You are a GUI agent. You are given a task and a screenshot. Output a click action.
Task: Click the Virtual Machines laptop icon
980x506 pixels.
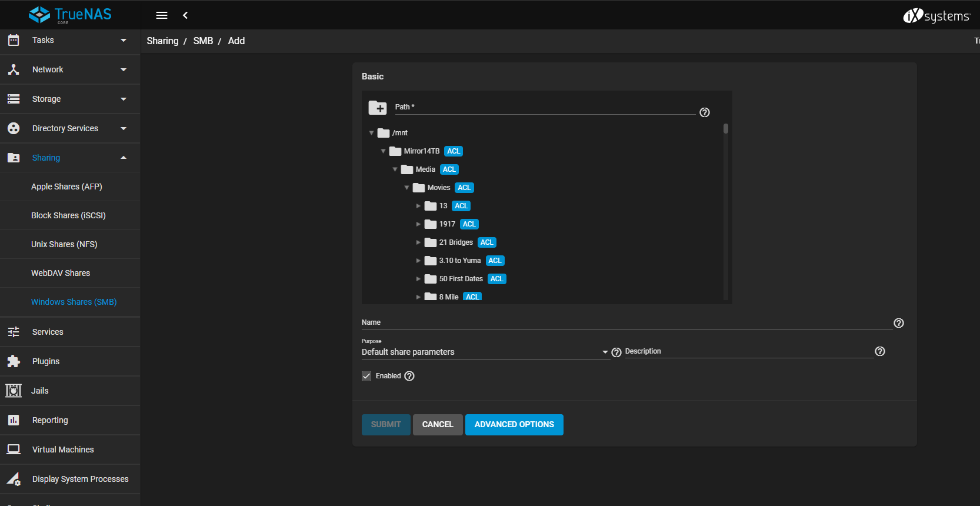coord(14,450)
